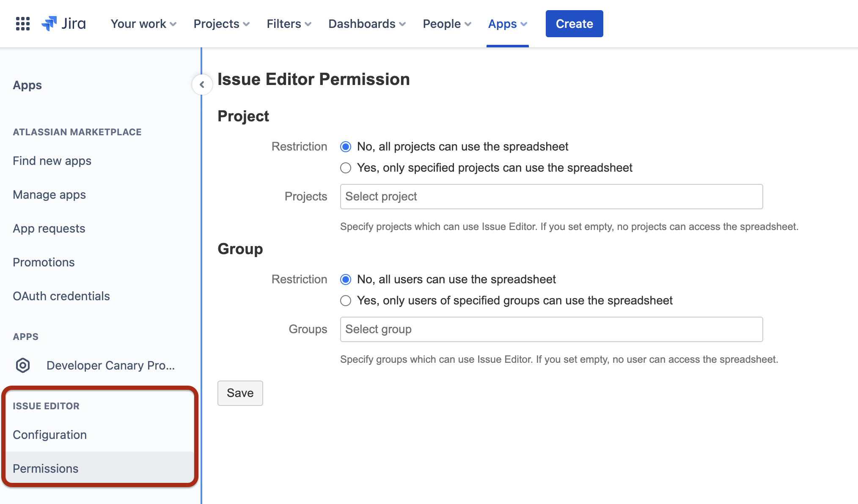Click the Select group input field
Image resolution: width=858 pixels, height=504 pixels.
(x=551, y=329)
